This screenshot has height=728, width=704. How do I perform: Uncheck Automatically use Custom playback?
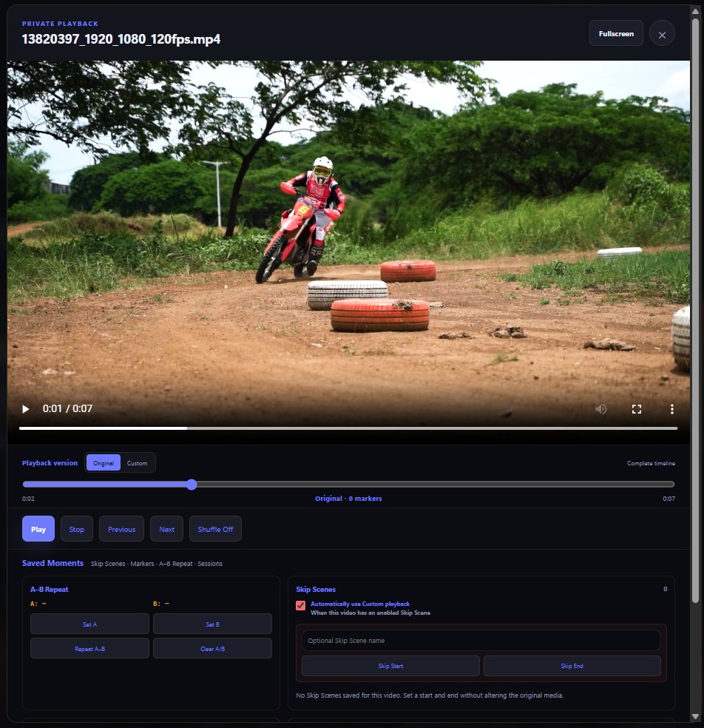point(301,605)
